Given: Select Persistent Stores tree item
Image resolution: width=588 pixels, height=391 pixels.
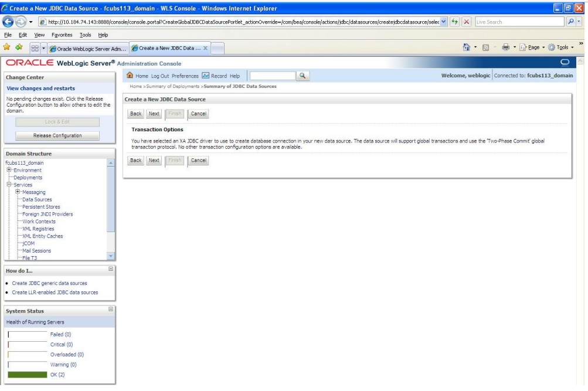Looking at the screenshot, I should [41, 206].
